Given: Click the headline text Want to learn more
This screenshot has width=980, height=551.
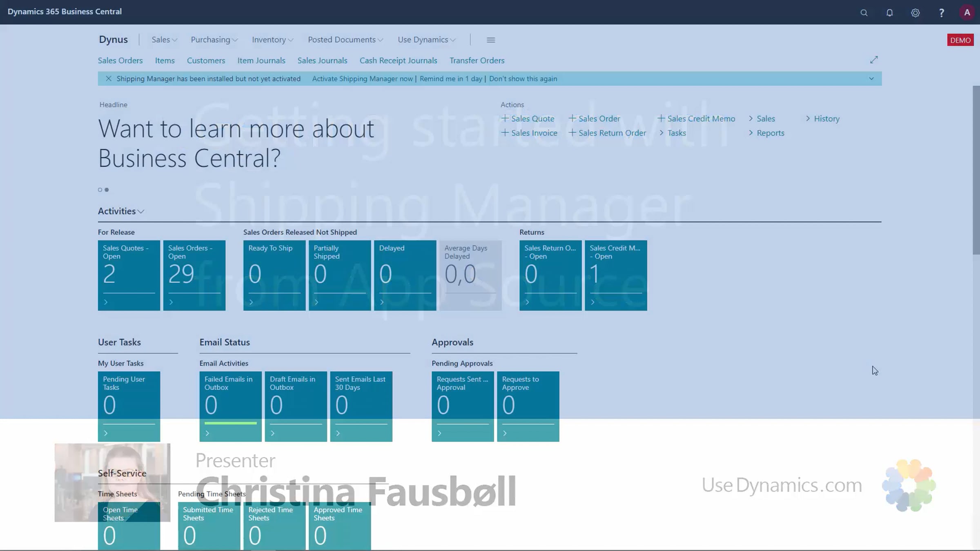Looking at the screenshot, I should tap(236, 143).
